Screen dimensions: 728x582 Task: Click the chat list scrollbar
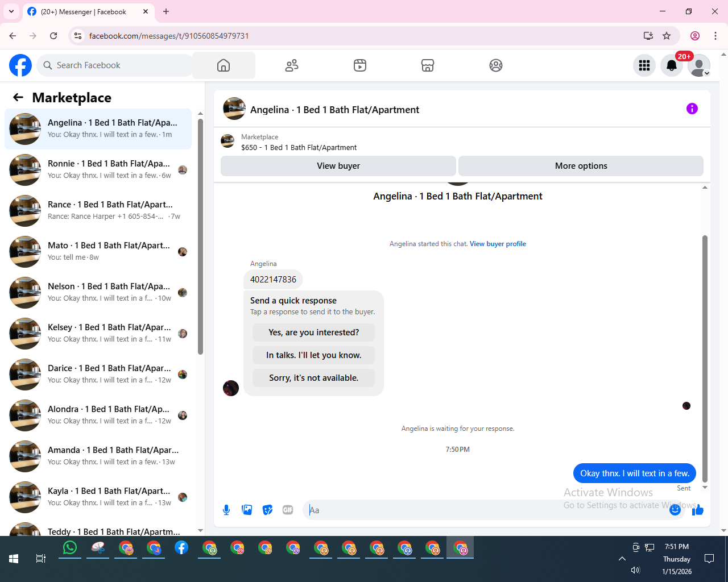[200, 236]
